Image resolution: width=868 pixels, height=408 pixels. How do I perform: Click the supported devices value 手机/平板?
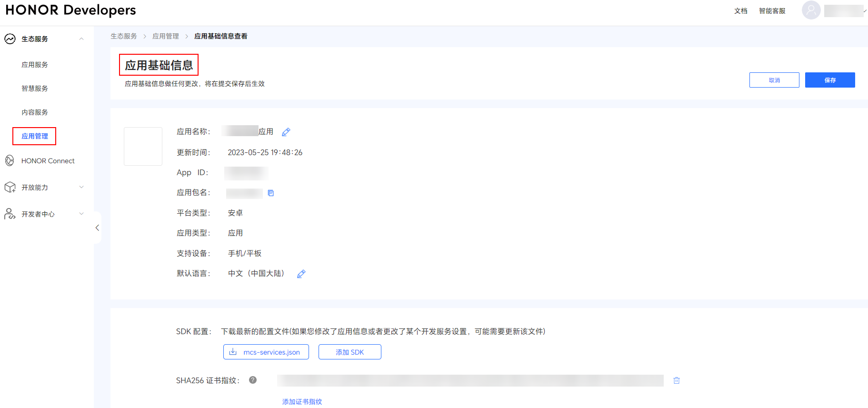coord(245,253)
